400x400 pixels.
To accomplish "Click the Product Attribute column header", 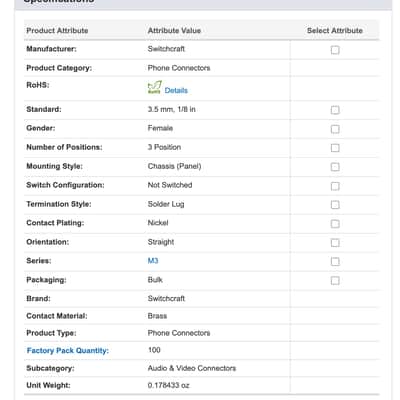I will pyautogui.click(x=57, y=30).
